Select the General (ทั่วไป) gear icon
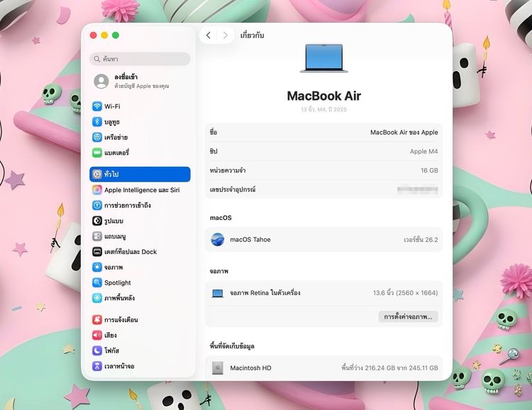 click(x=97, y=174)
